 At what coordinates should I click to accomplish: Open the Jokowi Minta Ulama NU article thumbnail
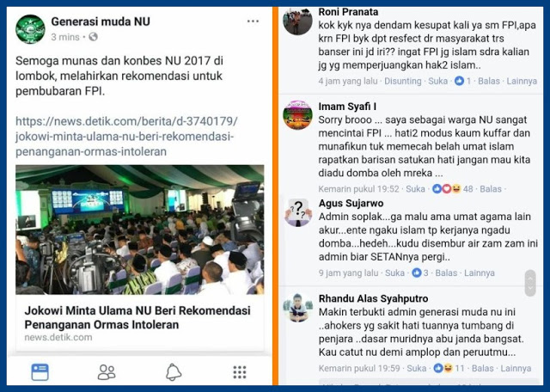[x=139, y=230]
